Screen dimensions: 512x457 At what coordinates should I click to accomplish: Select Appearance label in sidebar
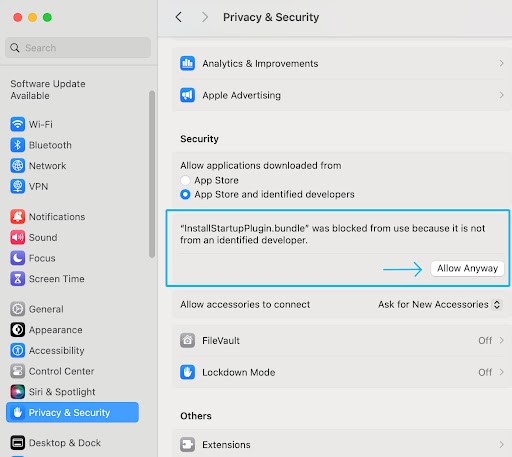(x=55, y=330)
